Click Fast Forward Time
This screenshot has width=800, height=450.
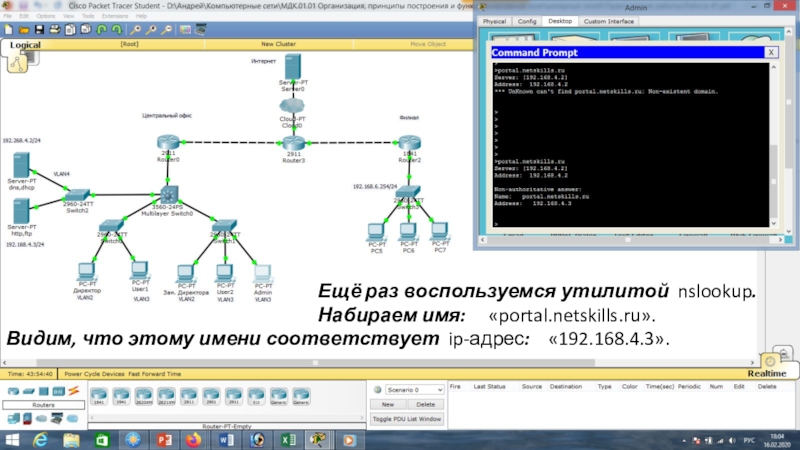click(x=155, y=374)
